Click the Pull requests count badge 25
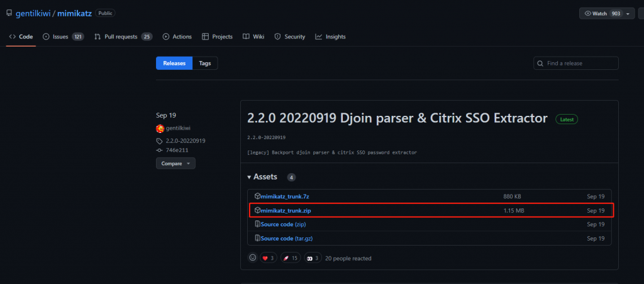Viewport: 644px width, 284px height. pos(147,37)
